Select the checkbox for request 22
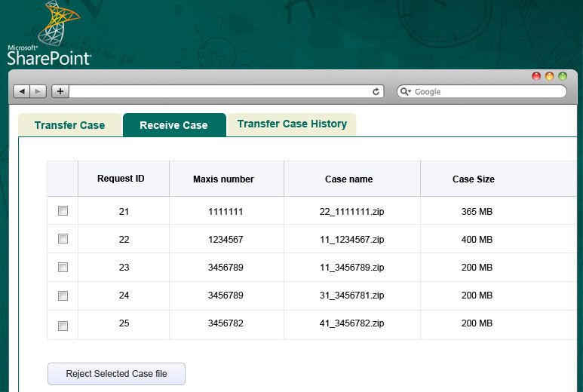 pos(63,239)
